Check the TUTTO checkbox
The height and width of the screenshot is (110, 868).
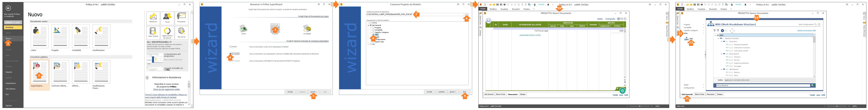371,23
